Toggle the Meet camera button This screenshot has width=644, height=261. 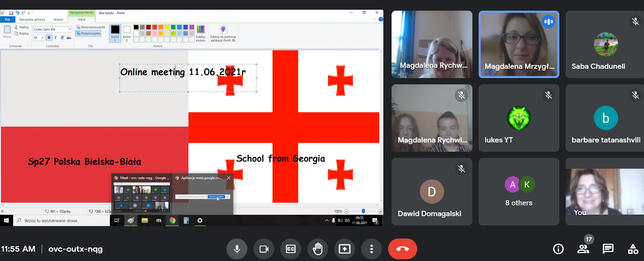[x=264, y=249]
